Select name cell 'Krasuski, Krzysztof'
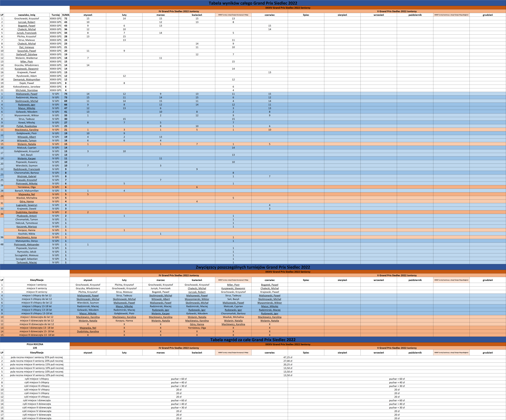The height and width of the screenshot is (420, 506). pos(26,180)
